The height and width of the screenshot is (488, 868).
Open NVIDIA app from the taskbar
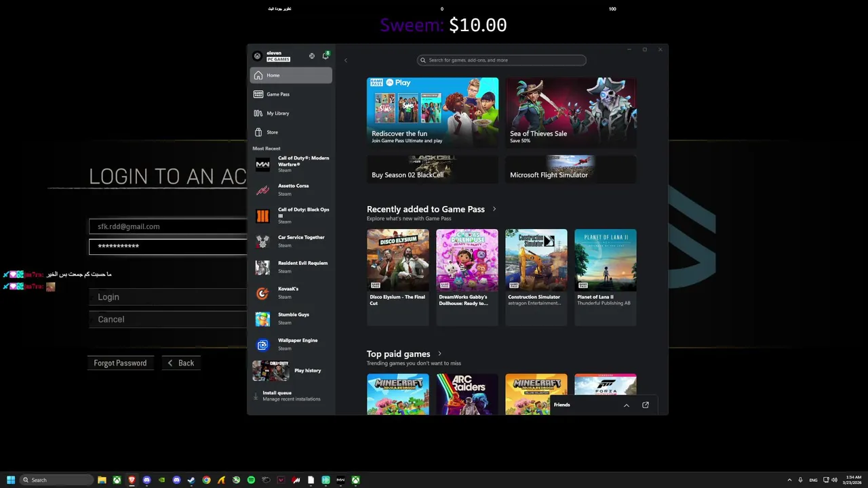[x=161, y=480]
